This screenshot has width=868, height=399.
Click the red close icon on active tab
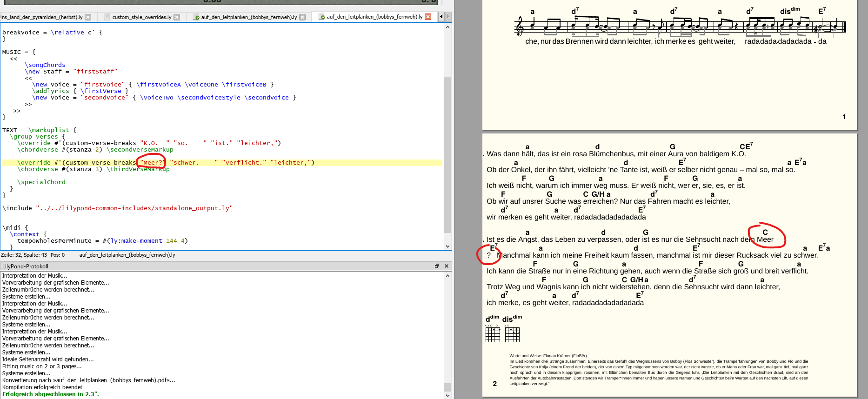(x=428, y=17)
